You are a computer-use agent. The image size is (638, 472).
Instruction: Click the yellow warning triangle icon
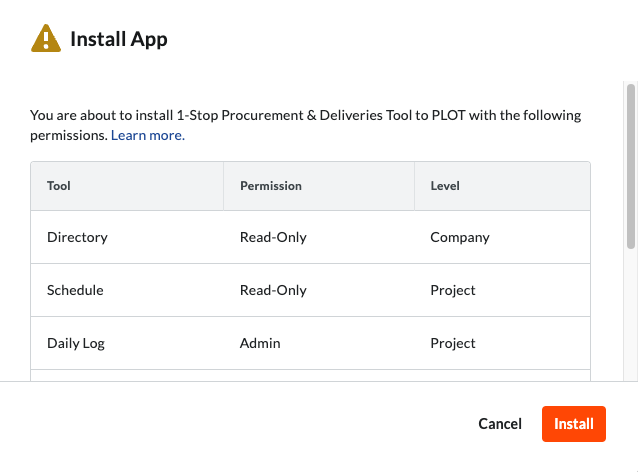pos(46,39)
